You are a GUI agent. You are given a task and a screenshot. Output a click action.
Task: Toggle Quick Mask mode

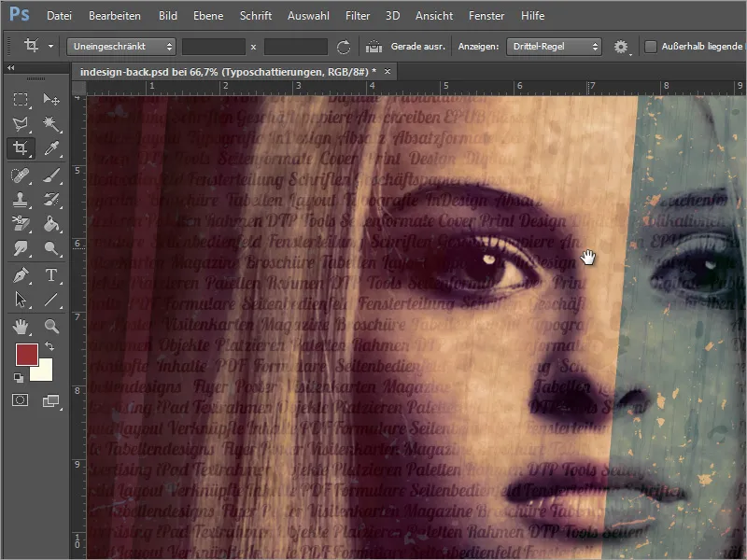(x=20, y=400)
